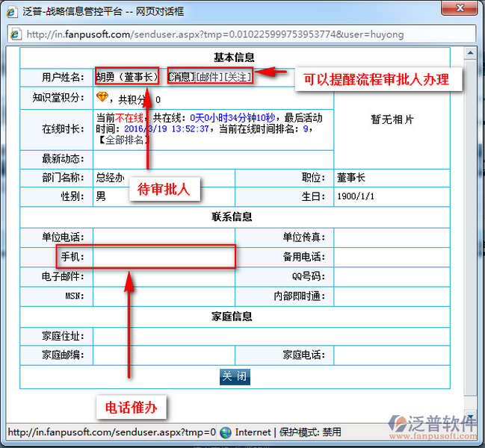
Task: Click the Internet zone globe icon
Action: [226, 432]
